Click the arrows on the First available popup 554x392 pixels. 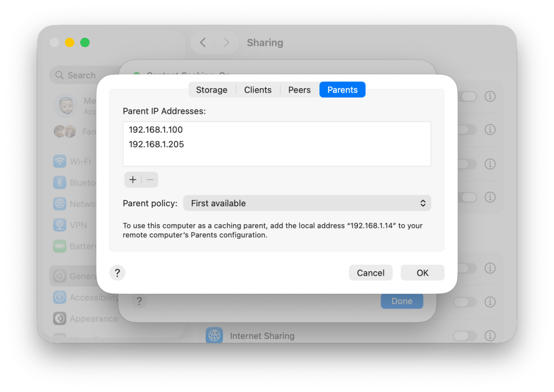pos(423,203)
